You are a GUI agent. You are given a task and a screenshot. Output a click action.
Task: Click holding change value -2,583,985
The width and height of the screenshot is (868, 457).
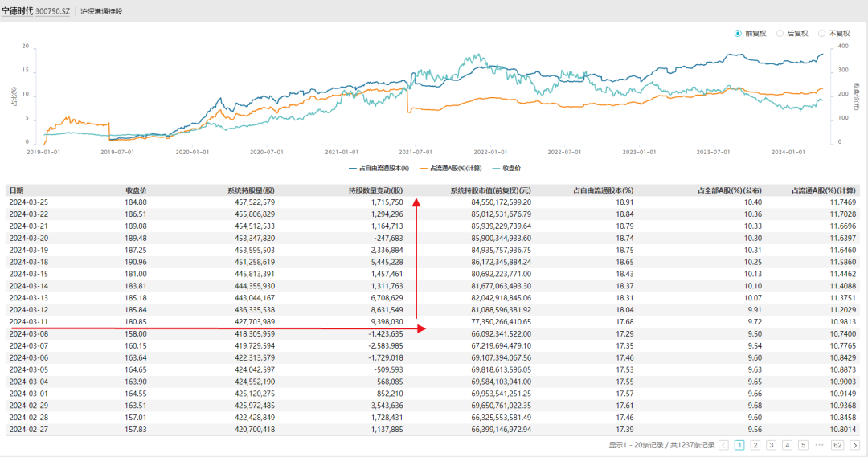[x=386, y=346]
